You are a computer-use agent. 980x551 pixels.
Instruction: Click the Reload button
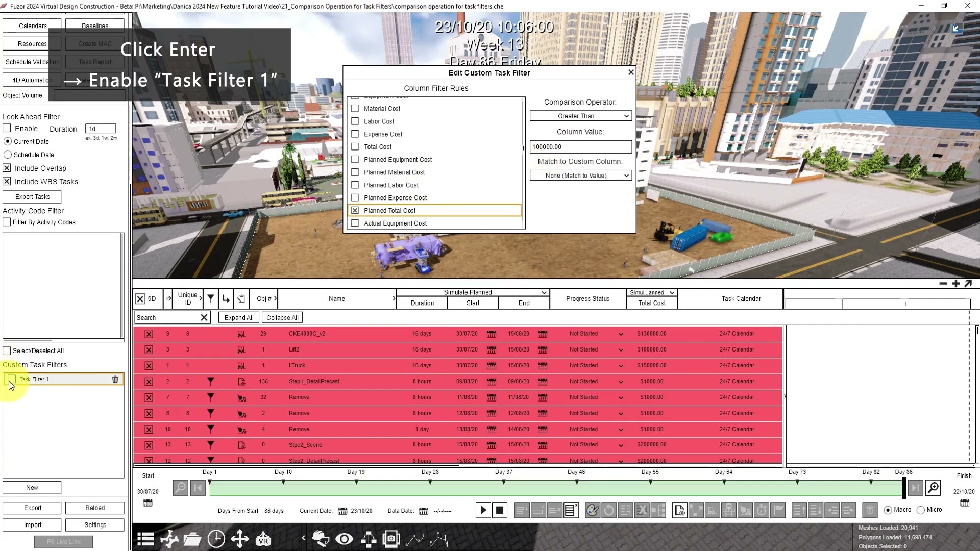95,508
